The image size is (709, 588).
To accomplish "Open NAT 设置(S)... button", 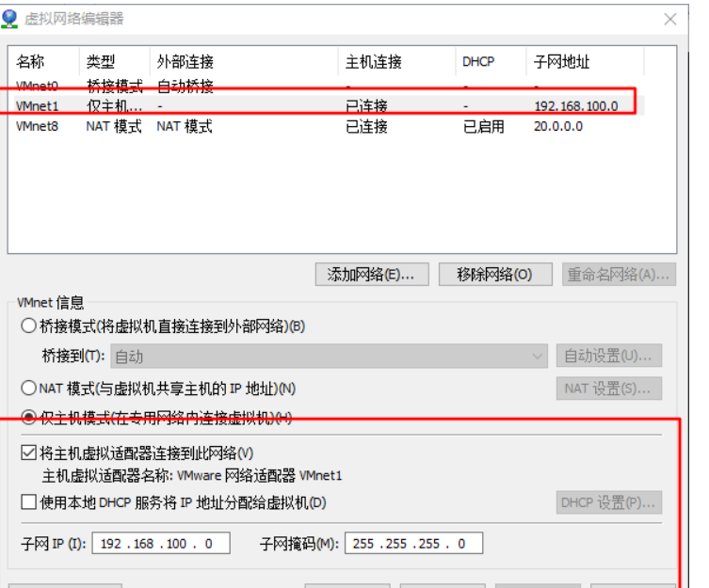I will pyautogui.click(x=608, y=389).
